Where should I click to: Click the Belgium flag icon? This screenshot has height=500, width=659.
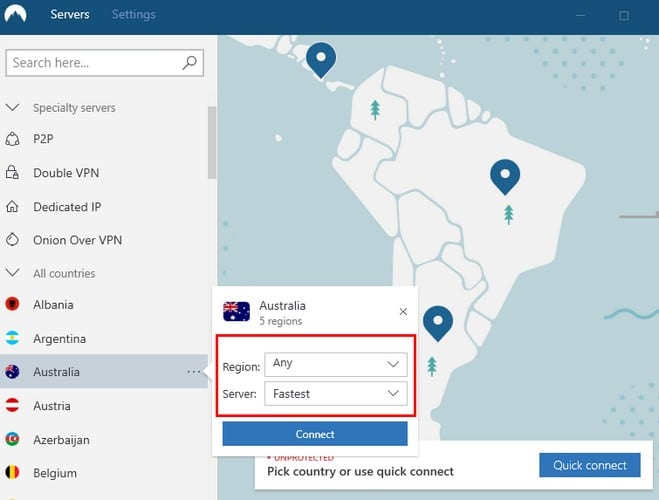12,473
